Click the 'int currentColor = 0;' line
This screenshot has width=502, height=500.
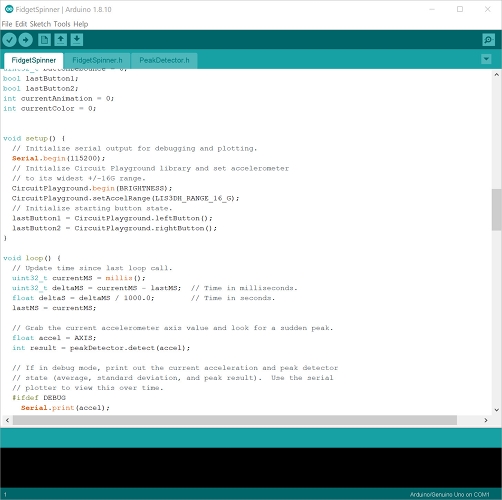[x=49, y=109]
